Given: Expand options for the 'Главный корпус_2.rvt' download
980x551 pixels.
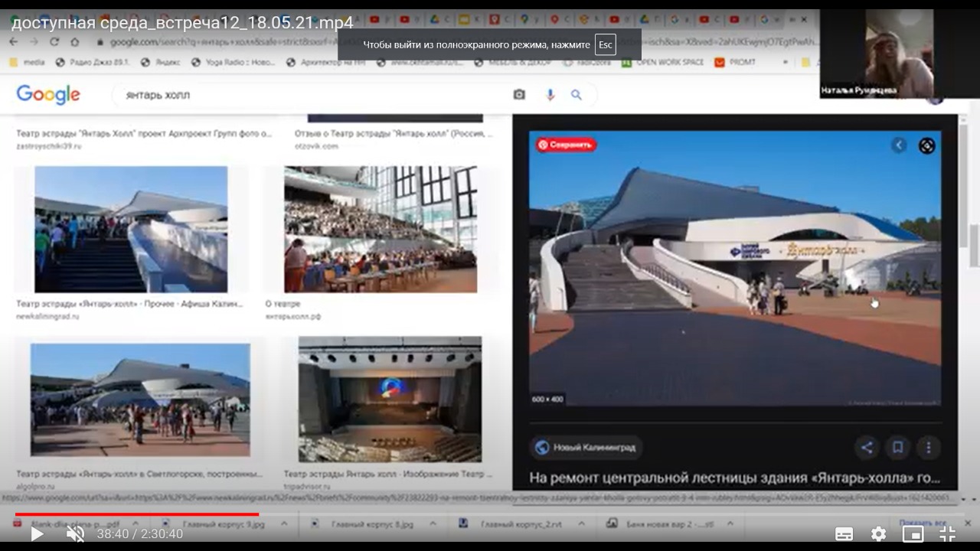Looking at the screenshot, I should tap(580, 524).
